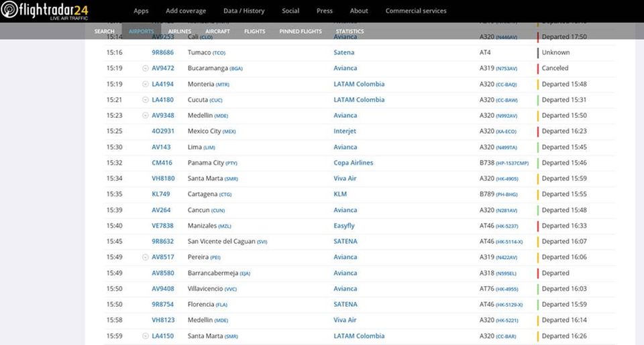
Task: Expand the LA4194 Monteria flight row
Action: coord(146,84)
